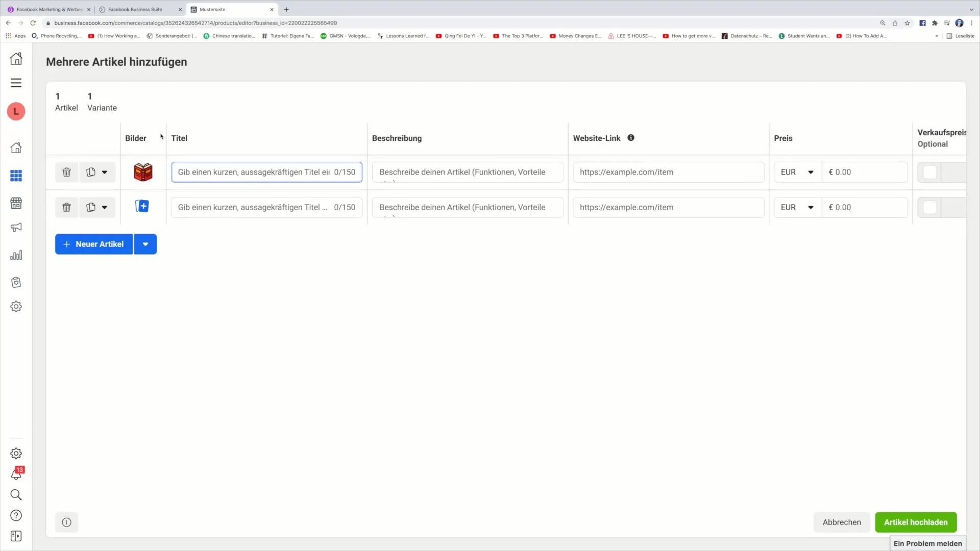This screenshot has height=551, width=980.
Task: Click Abbrechen button
Action: pos(842,522)
